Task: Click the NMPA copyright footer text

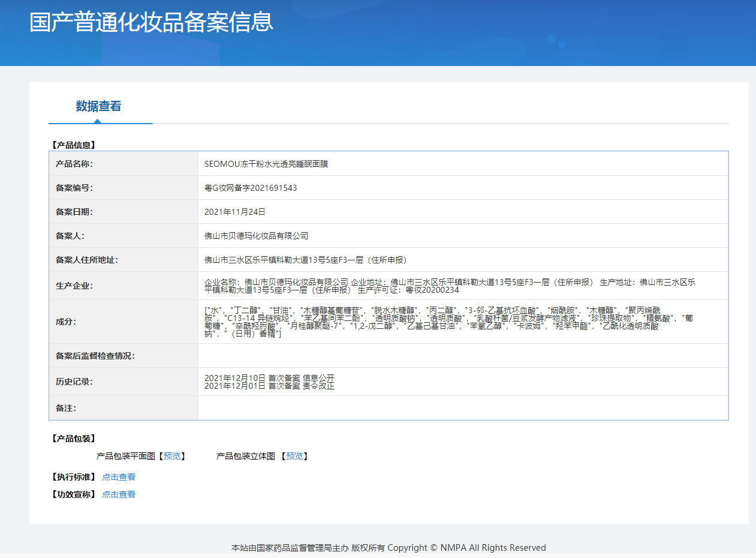Action: (x=388, y=547)
